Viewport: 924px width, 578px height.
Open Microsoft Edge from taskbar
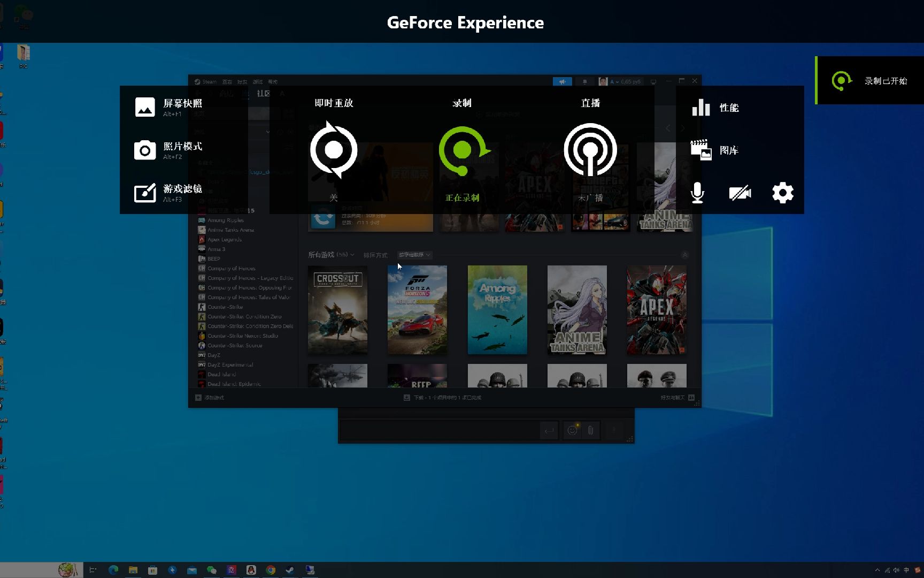point(113,570)
